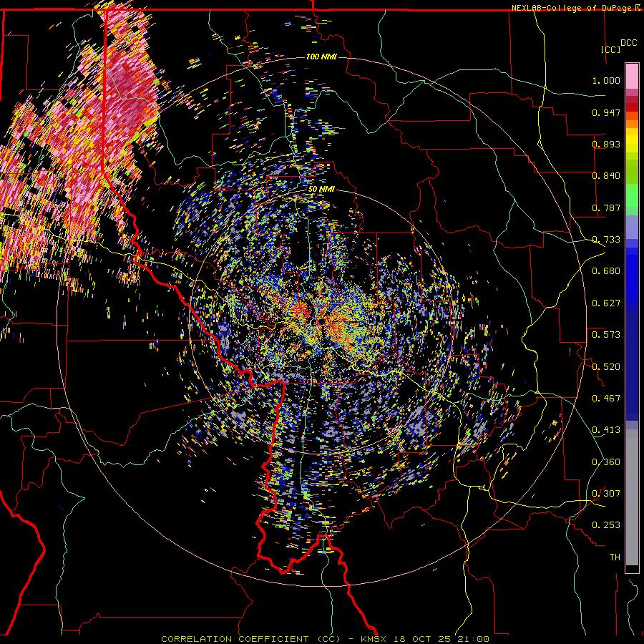Click the TH threshold legend label
This screenshot has height=644, width=644.
coord(615,557)
